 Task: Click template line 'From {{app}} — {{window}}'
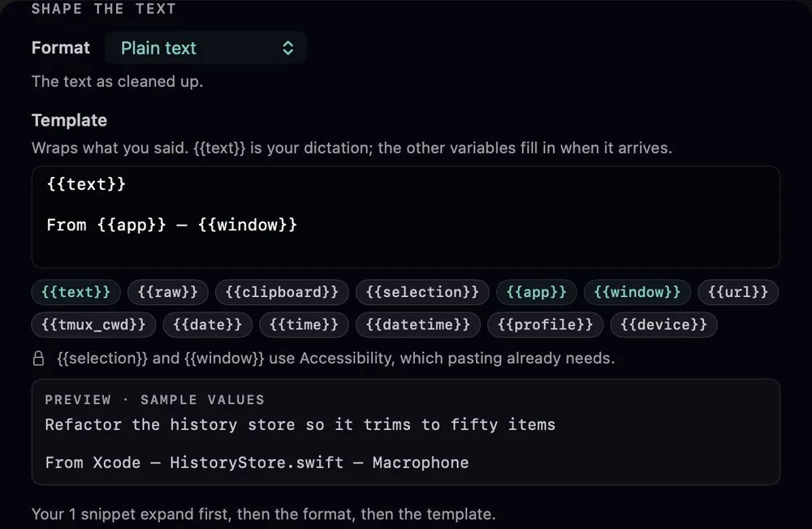point(172,226)
